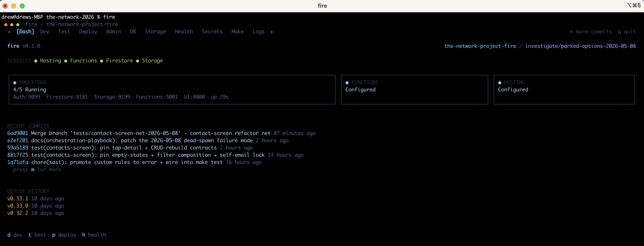
Task: Click deploy version v0.33.1
Action: pyautogui.click(x=18, y=198)
